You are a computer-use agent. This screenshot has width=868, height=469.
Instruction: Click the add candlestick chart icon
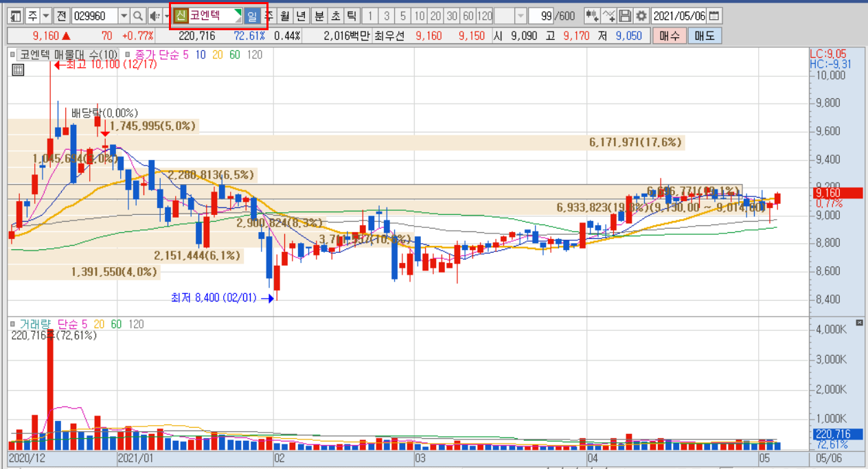point(592,16)
